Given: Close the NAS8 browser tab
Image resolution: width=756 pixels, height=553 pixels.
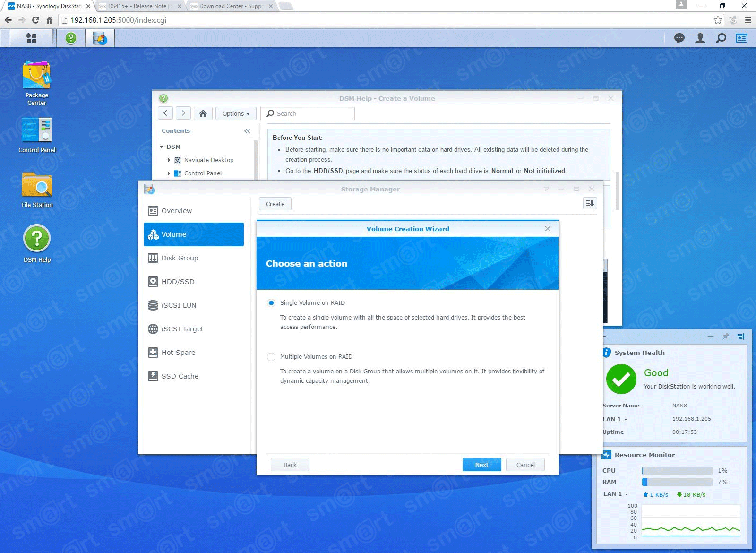Looking at the screenshot, I should (x=88, y=6).
